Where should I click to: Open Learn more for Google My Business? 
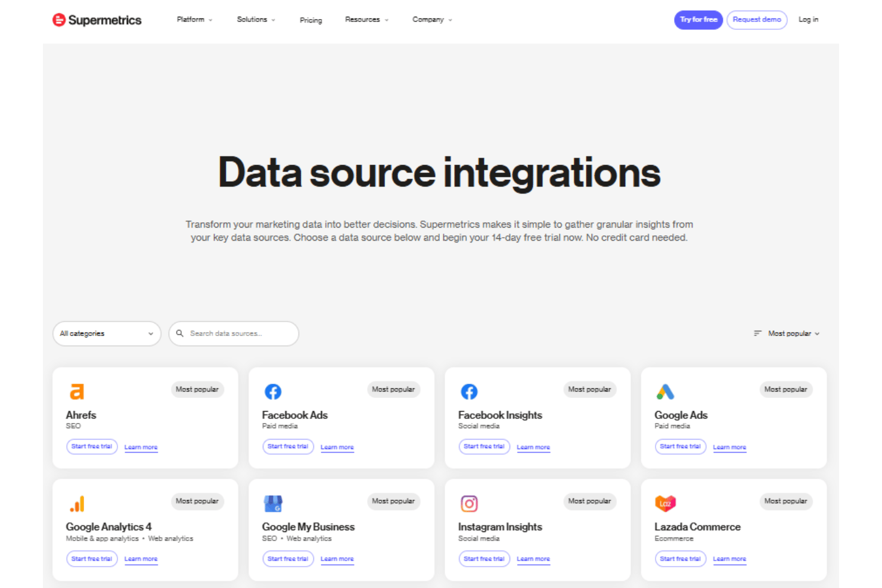[x=337, y=559]
